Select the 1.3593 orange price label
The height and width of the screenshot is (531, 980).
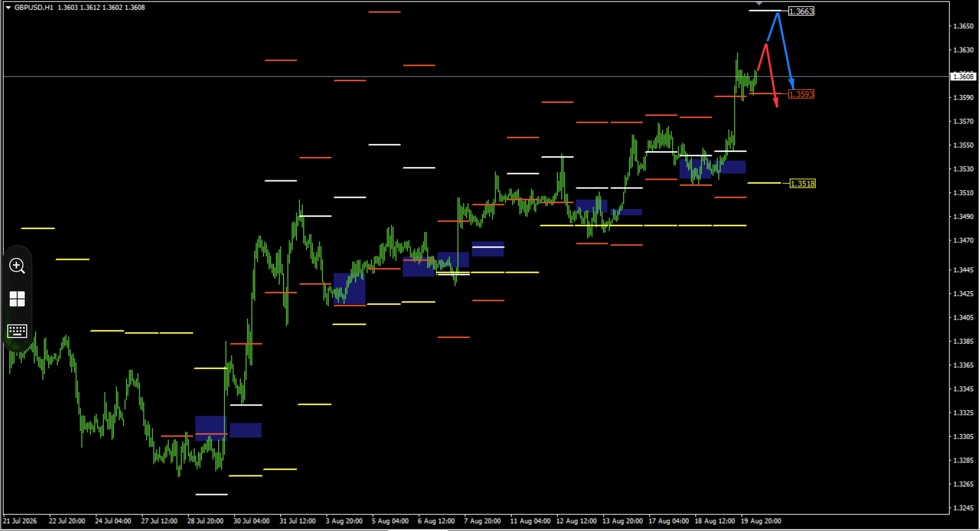(801, 94)
